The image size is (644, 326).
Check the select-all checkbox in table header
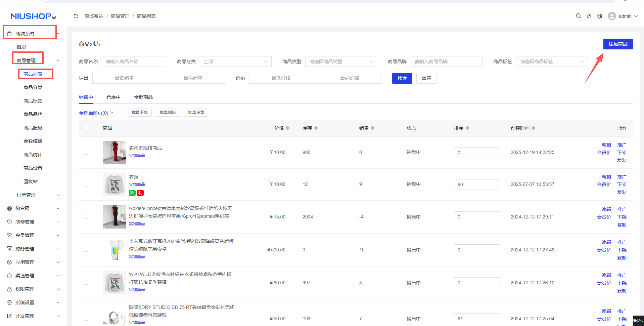coord(86,128)
